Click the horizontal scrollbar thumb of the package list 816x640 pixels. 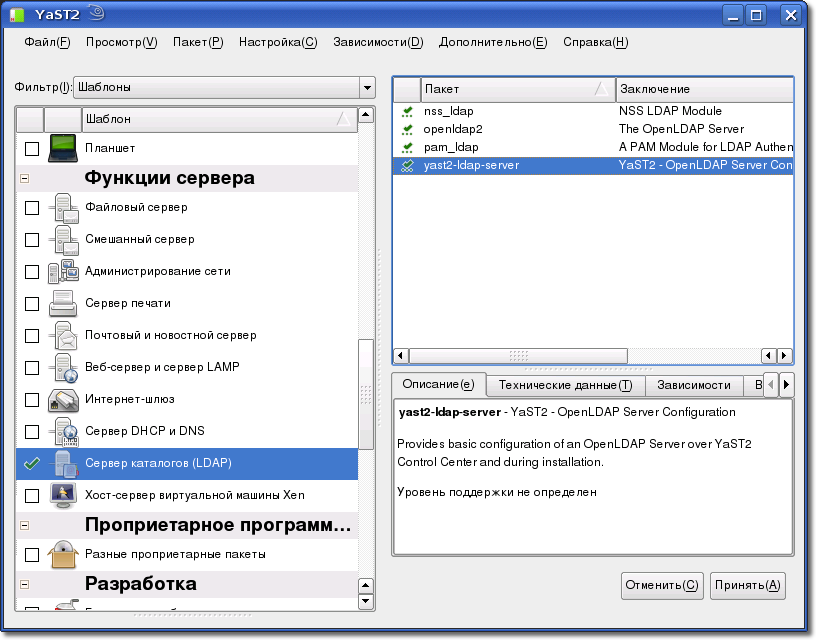click(x=519, y=356)
